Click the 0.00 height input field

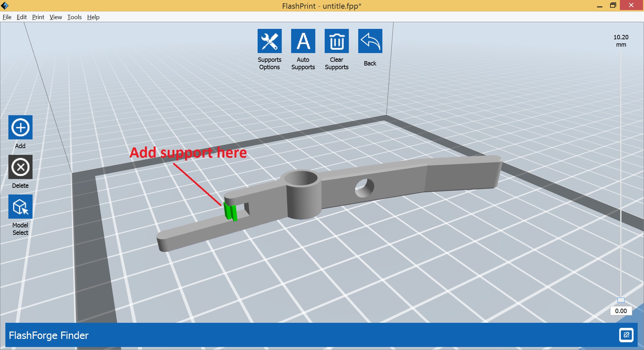[x=621, y=311]
